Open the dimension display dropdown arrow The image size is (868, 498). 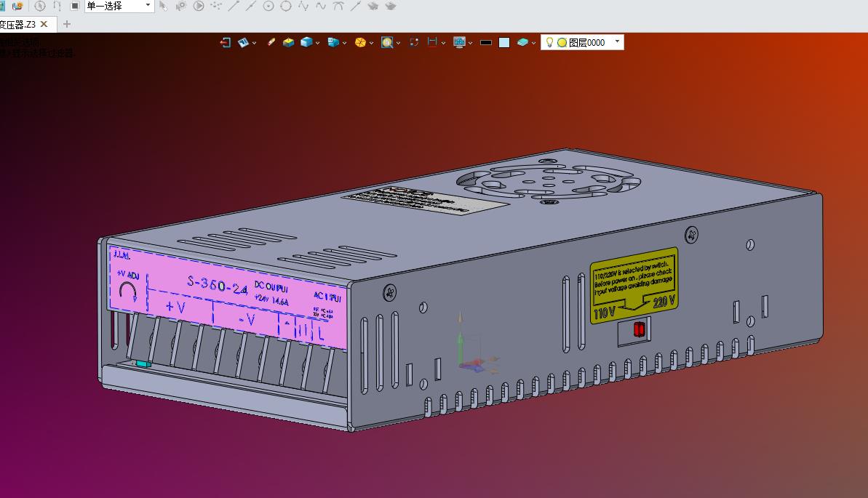point(443,43)
